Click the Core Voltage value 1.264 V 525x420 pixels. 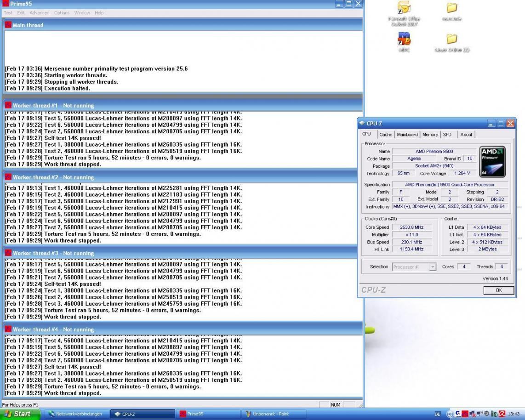(462, 173)
